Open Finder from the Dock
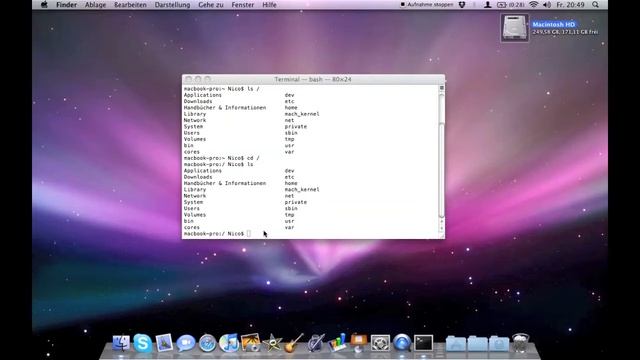Screen dimensions: 640x360 coord(121,343)
